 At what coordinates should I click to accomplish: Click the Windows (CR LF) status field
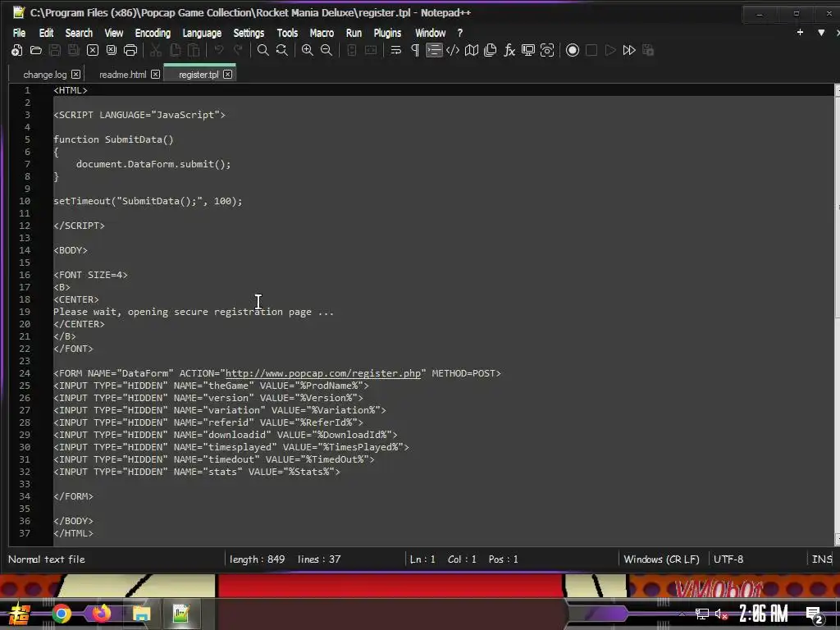pyautogui.click(x=662, y=559)
